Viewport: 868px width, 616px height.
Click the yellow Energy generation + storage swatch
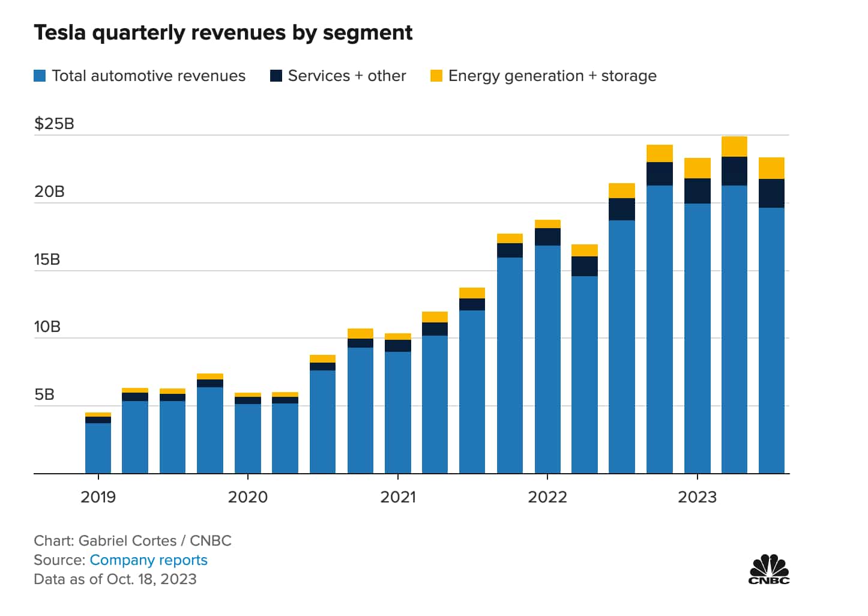click(x=436, y=76)
